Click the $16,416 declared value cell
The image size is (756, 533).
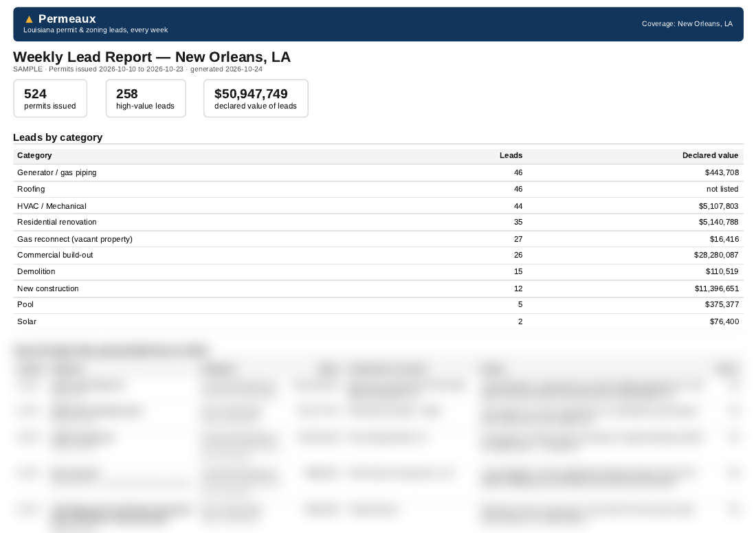pos(724,239)
